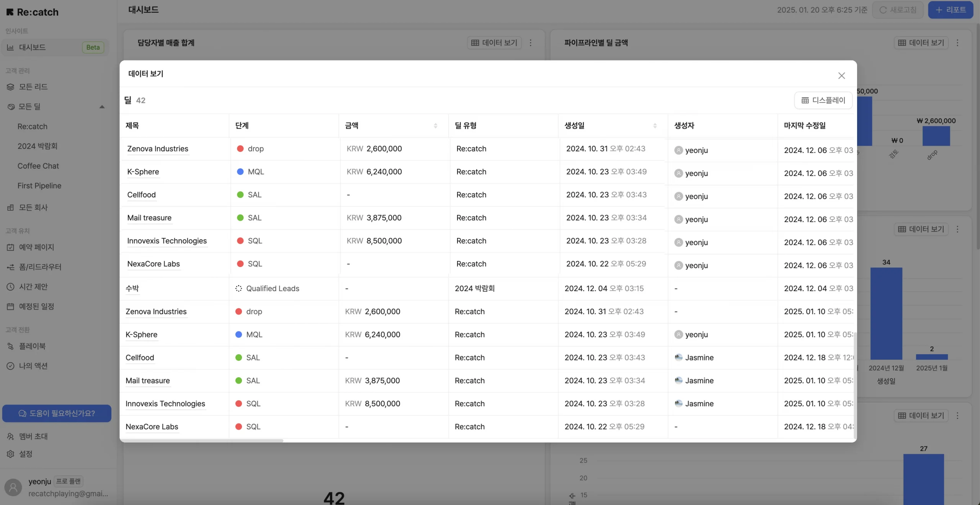
Task: Open 플레이북 from sidebar
Action: 32,346
